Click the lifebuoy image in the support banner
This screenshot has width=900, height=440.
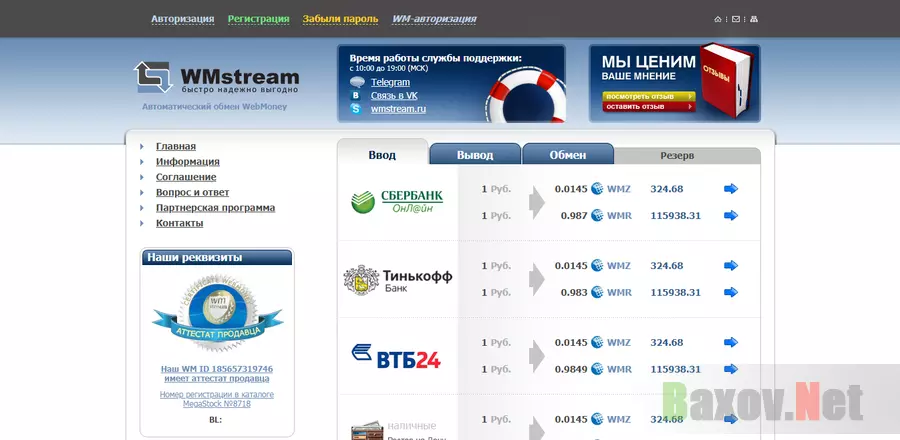point(525,96)
